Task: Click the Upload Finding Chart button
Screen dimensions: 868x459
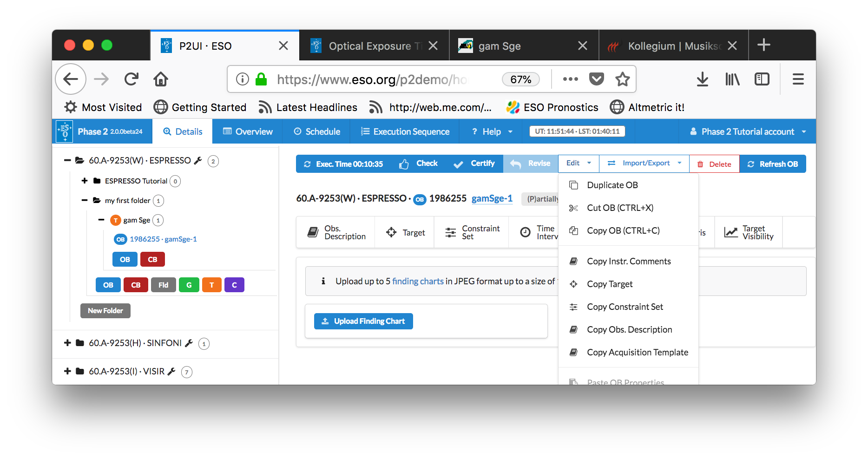Action: pyautogui.click(x=363, y=321)
